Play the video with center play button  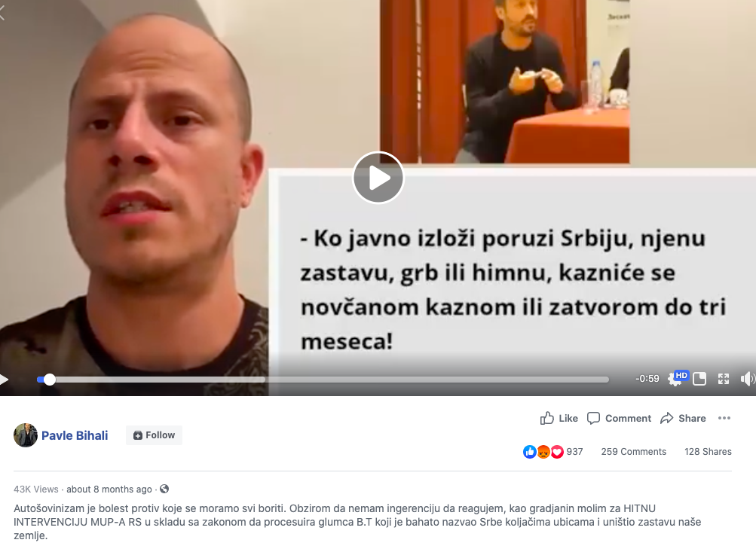(x=378, y=178)
